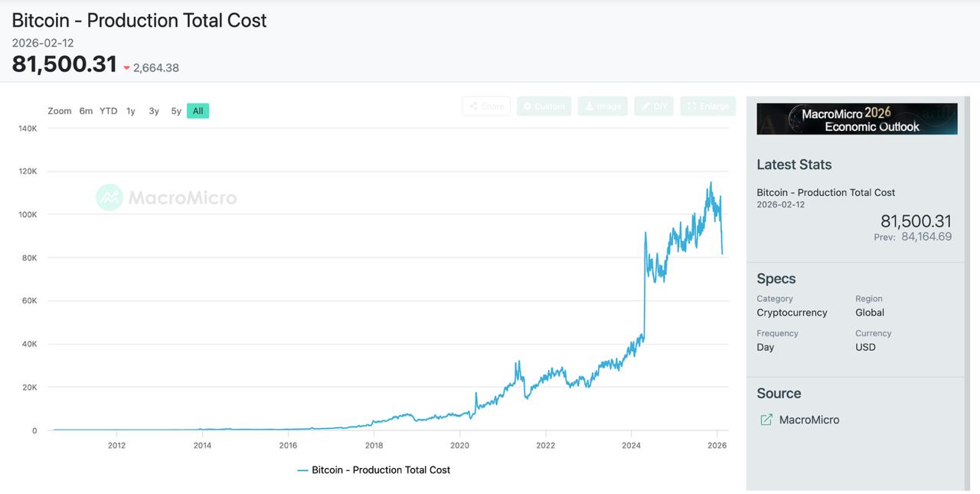Switch zoom range to 3y
980x494 pixels.
[154, 111]
